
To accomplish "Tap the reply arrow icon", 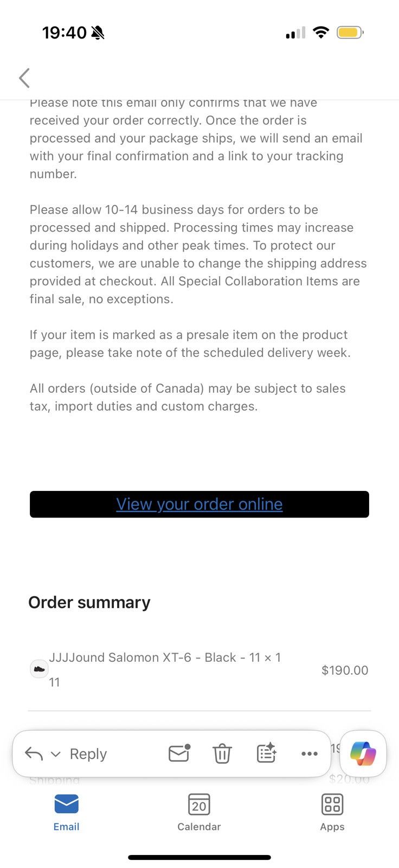I will point(34,754).
